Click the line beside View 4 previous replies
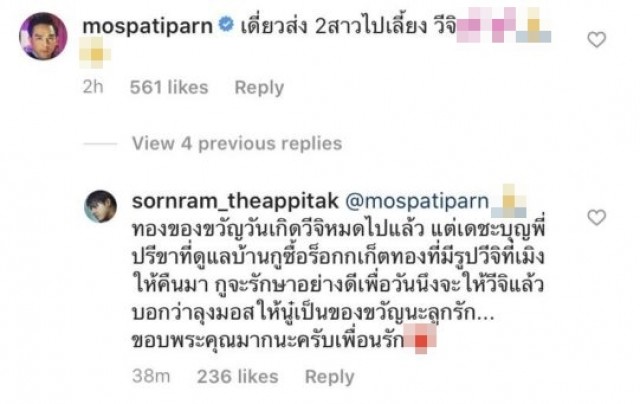This screenshot has height=404, width=640. [100, 144]
